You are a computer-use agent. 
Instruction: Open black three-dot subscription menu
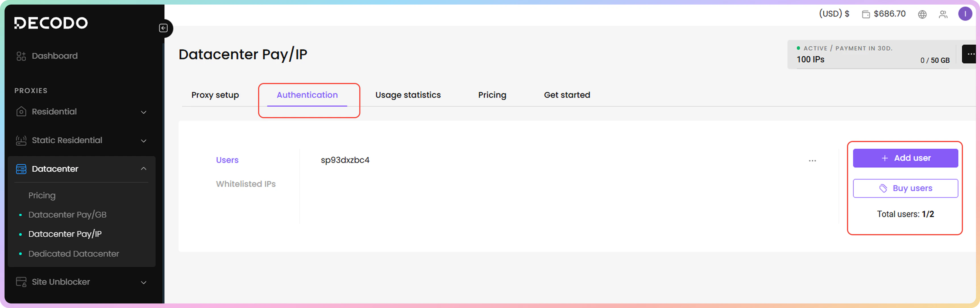click(x=970, y=54)
